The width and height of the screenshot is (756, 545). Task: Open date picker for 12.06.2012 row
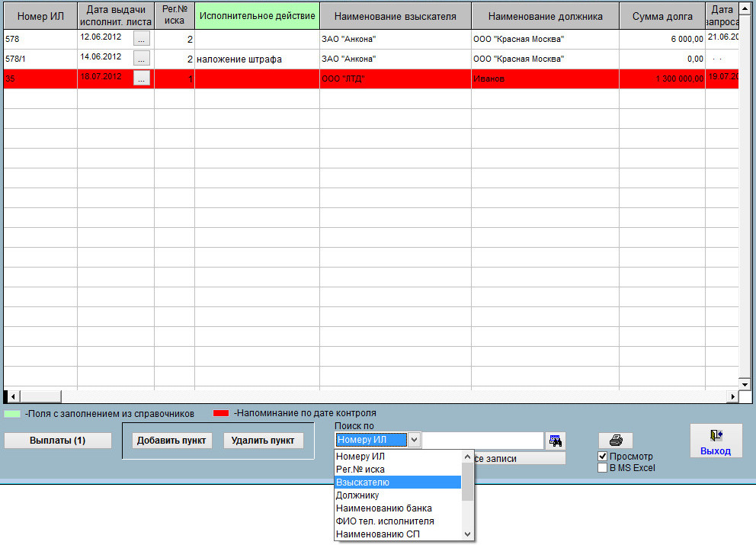pos(141,39)
